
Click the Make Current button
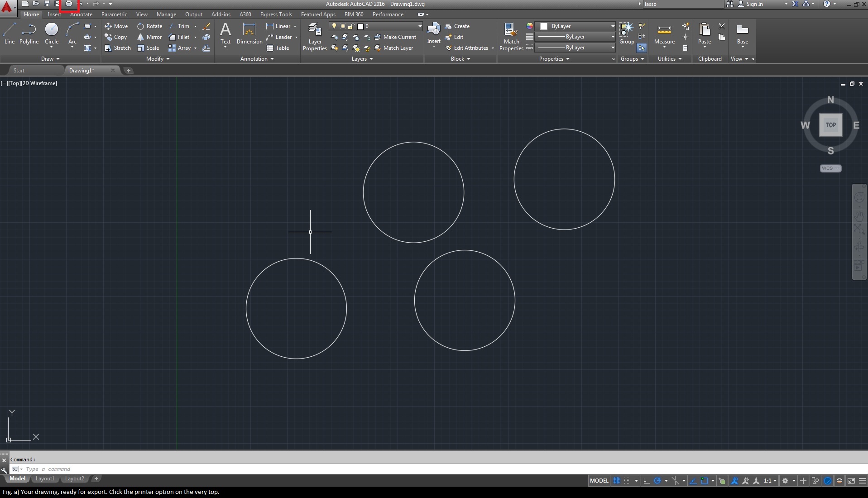pos(396,37)
